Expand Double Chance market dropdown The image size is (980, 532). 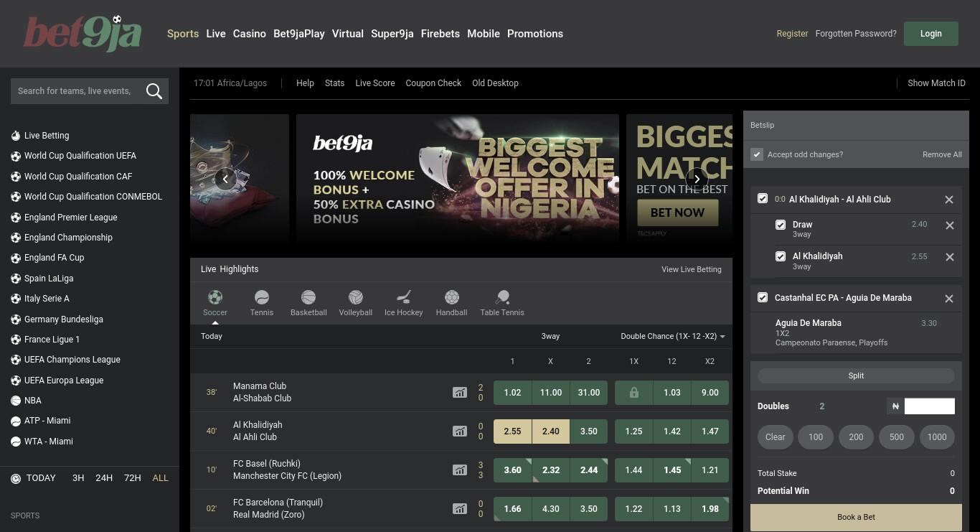[672, 336]
